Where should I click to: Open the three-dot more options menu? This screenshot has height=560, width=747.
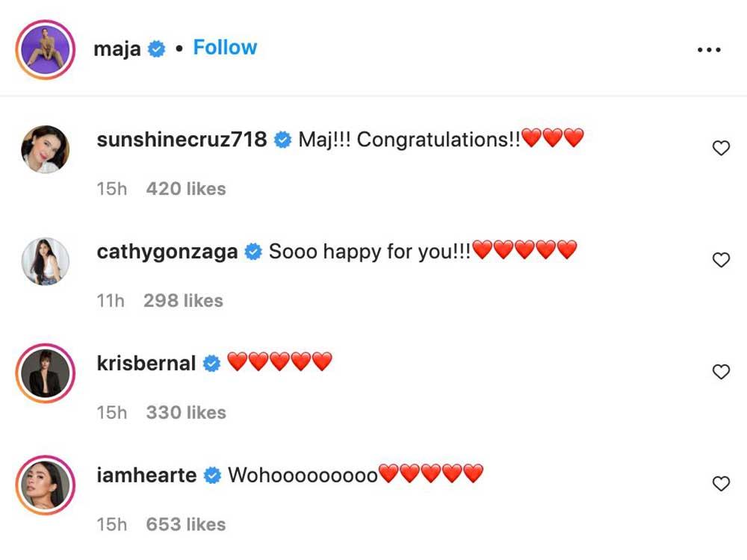(707, 50)
